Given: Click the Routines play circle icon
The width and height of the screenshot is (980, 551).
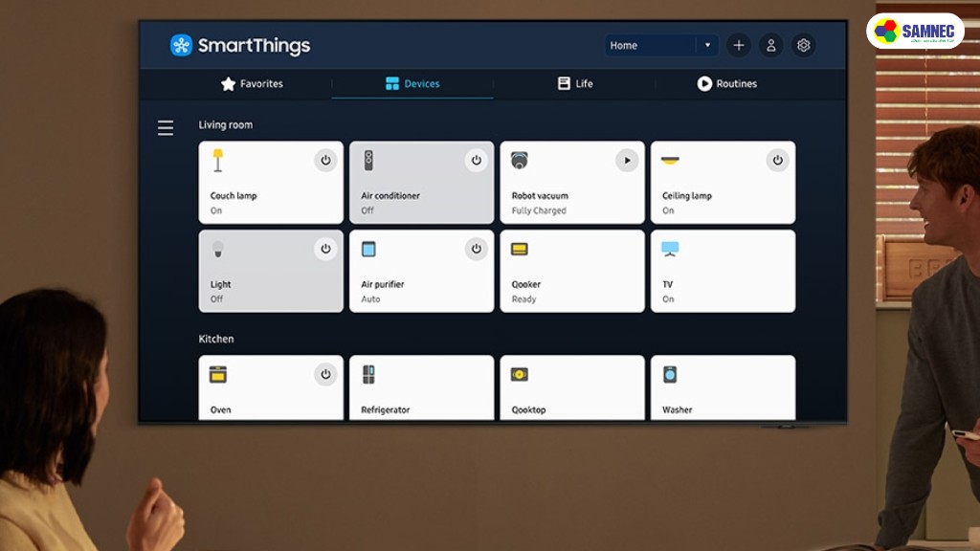Looking at the screenshot, I should coord(704,84).
